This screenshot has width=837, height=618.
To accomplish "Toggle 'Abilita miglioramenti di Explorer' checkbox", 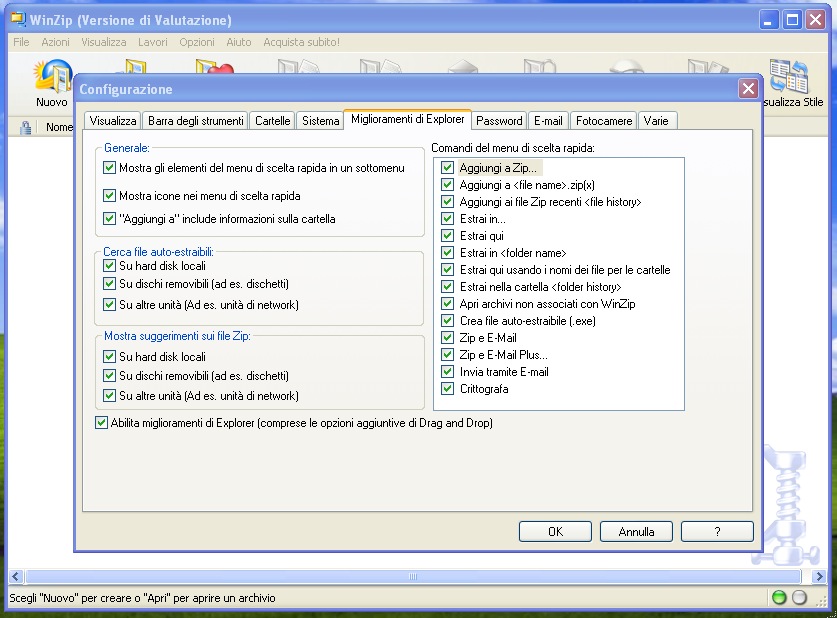I will [101, 423].
